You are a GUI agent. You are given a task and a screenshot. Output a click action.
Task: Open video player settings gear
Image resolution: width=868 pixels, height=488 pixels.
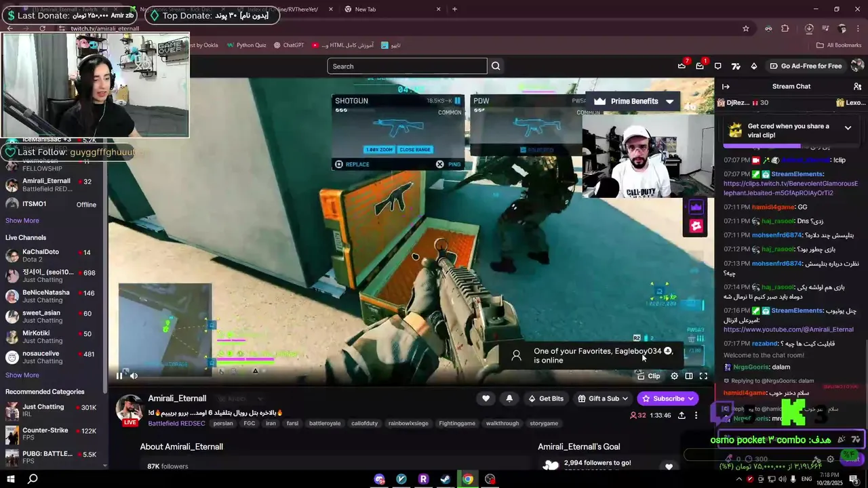tap(674, 376)
